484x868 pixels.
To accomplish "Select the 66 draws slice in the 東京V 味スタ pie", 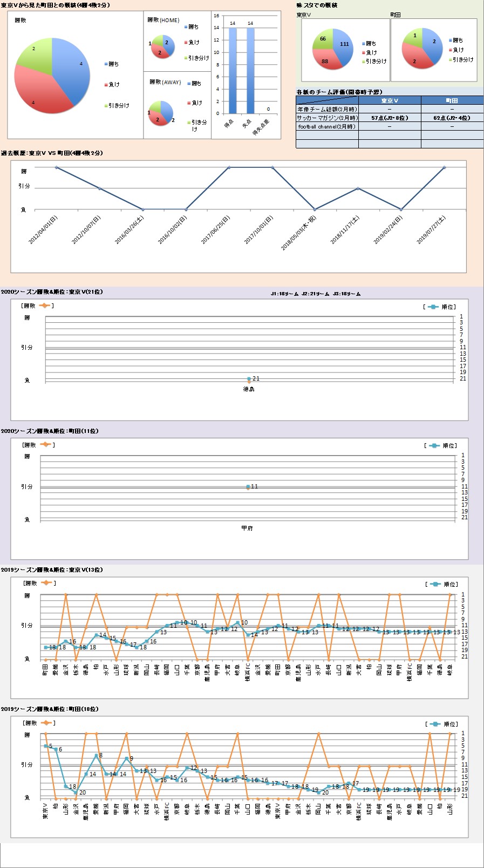I will coord(322,39).
